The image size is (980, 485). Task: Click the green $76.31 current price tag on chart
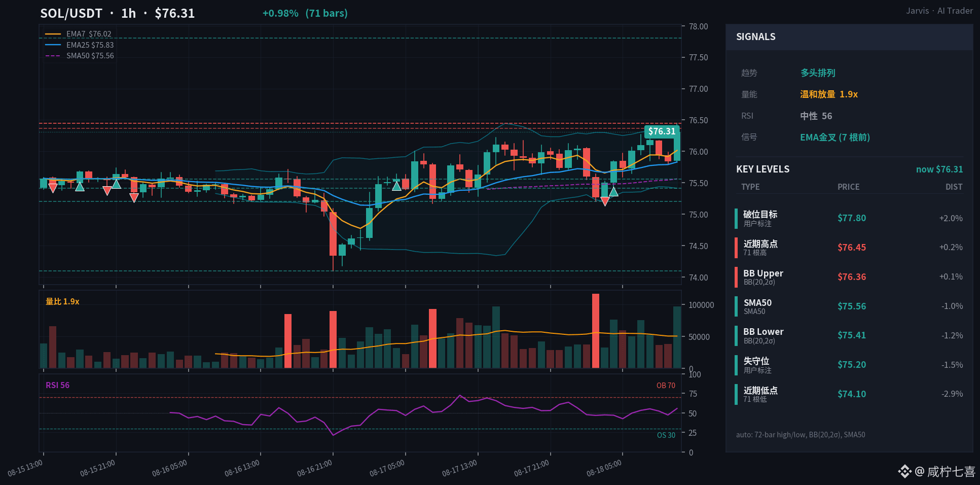tap(662, 131)
